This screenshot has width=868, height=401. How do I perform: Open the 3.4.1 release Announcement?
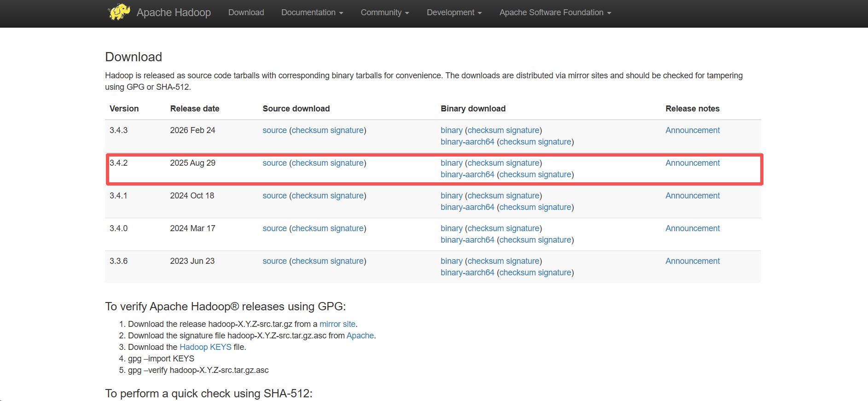pyautogui.click(x=693, y=196)
